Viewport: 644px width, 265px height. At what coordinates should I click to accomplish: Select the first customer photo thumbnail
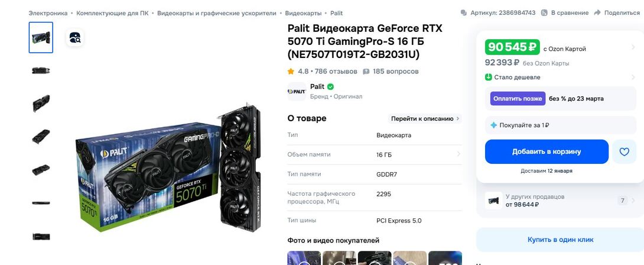click(304, 258)
